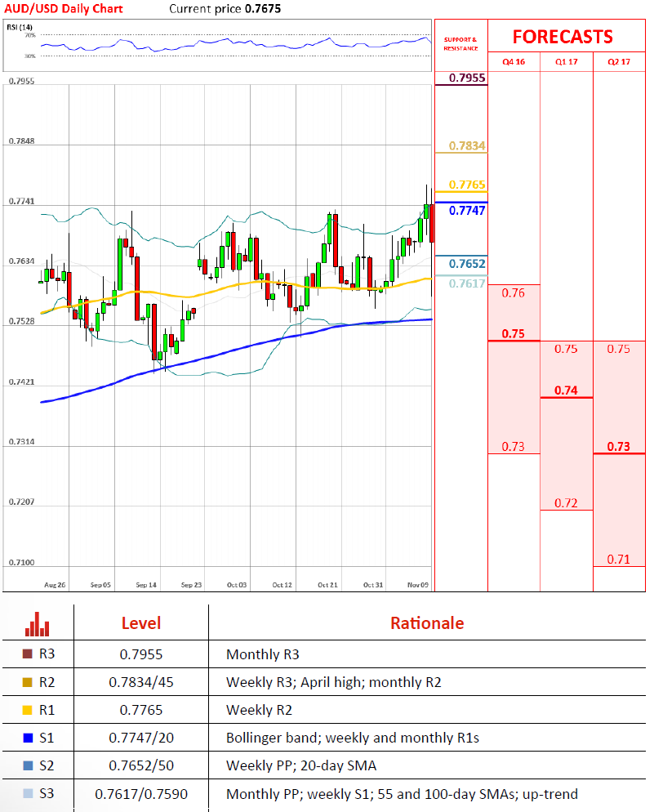The height and width of the screenshot is (812, 654).
Task: Click the Q2 17 bold median 0.73
Action: pos(619,446)
